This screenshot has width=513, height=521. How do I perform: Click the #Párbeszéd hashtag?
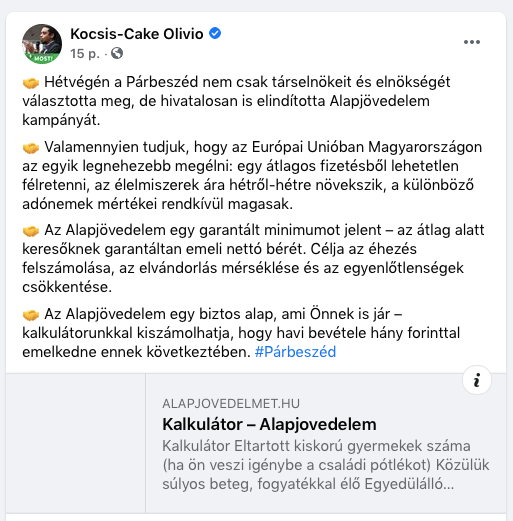(x=295, y=352)
